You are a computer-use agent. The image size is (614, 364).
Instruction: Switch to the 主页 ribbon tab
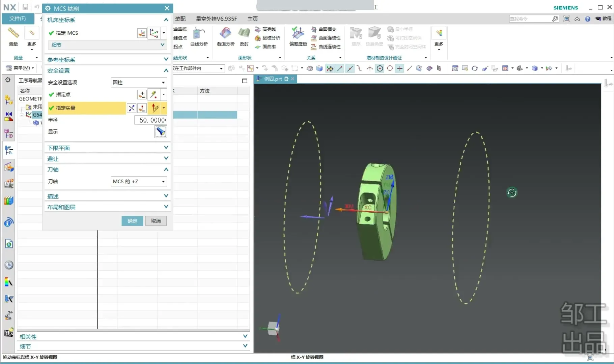tap(252, 19)
